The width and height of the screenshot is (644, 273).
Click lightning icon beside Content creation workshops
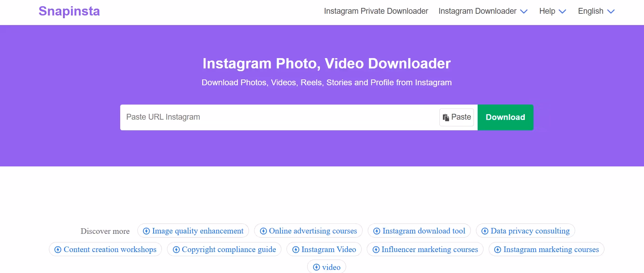[x=58, y=250]
